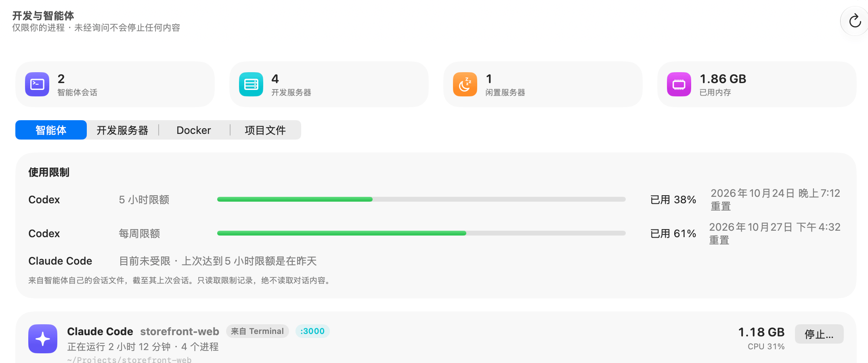Click the teal dev servers icon
The height and width of the screenshot is (363, 868).
(x=251, y=84)
